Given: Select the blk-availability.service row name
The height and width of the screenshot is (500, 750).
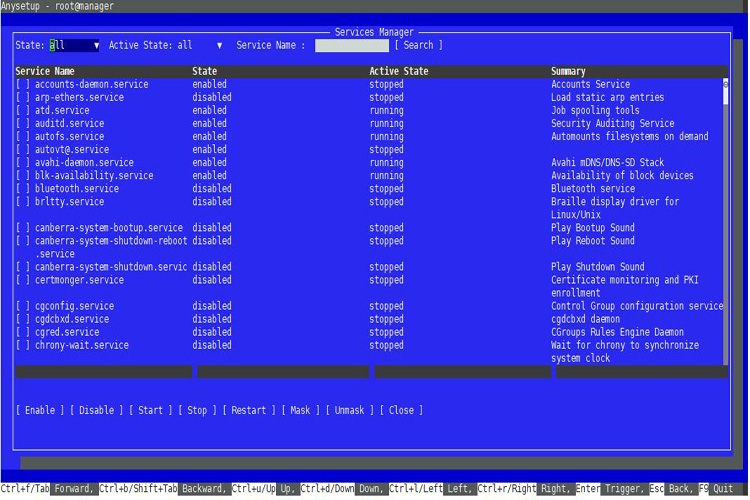Looking at the screenshot, I should 94,176.
